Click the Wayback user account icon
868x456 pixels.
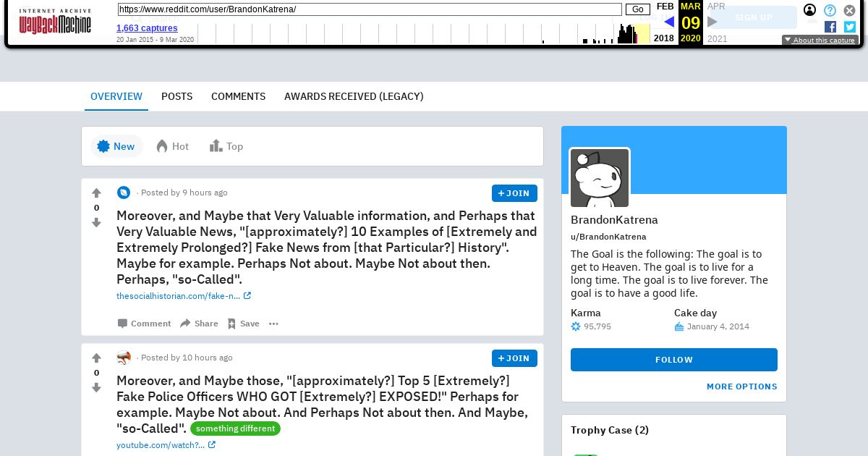point(810,10)
